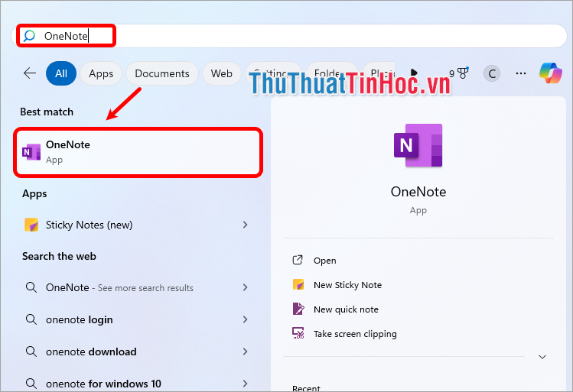Screen dimensions: 573x392
Task: Click the play arrow to scroll filters
Action: [x=414, y=73]
